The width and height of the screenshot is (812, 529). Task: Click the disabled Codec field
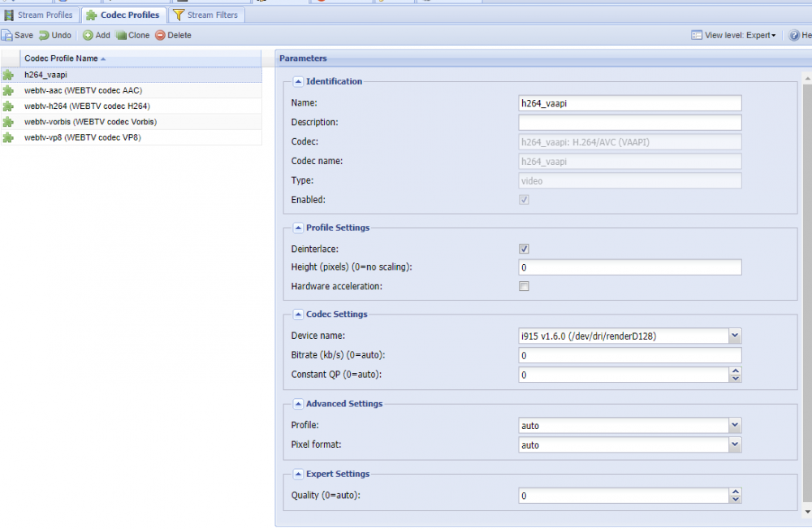coord(630,142)
